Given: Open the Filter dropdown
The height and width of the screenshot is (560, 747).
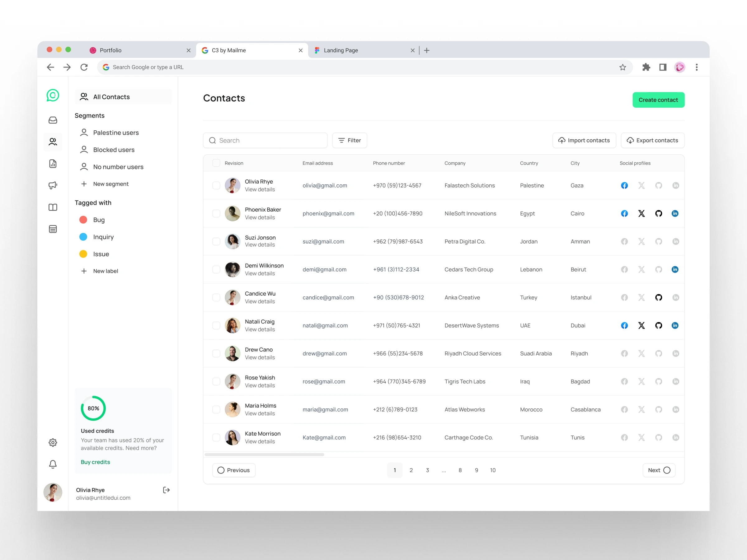Looking at the screenshot, I should [x=350, y=140].
